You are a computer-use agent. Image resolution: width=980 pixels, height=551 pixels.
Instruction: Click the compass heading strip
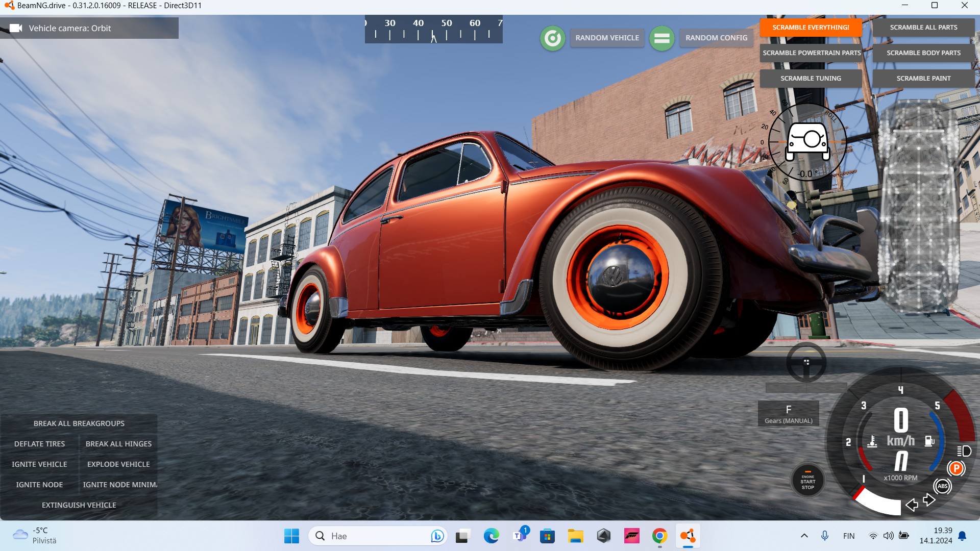tap(433, 29)
